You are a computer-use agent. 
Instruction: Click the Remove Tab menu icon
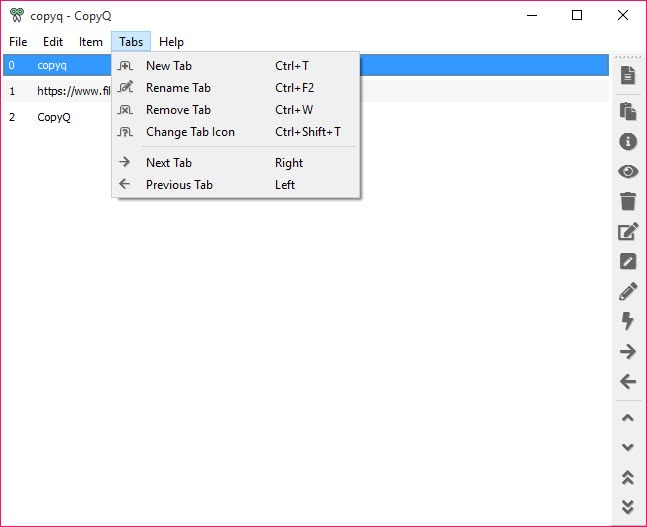click(125, 110)
